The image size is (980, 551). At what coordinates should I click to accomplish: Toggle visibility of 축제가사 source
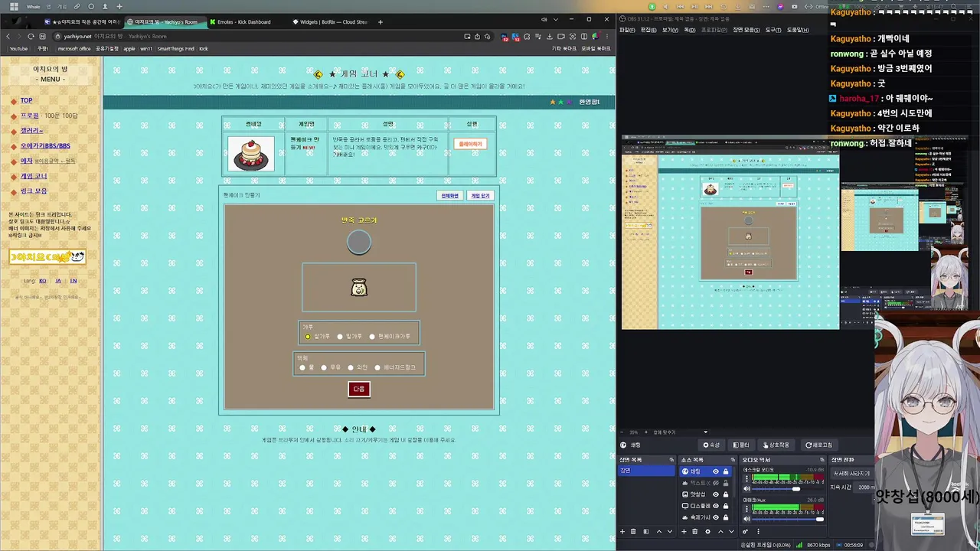(x=716, y=517)
